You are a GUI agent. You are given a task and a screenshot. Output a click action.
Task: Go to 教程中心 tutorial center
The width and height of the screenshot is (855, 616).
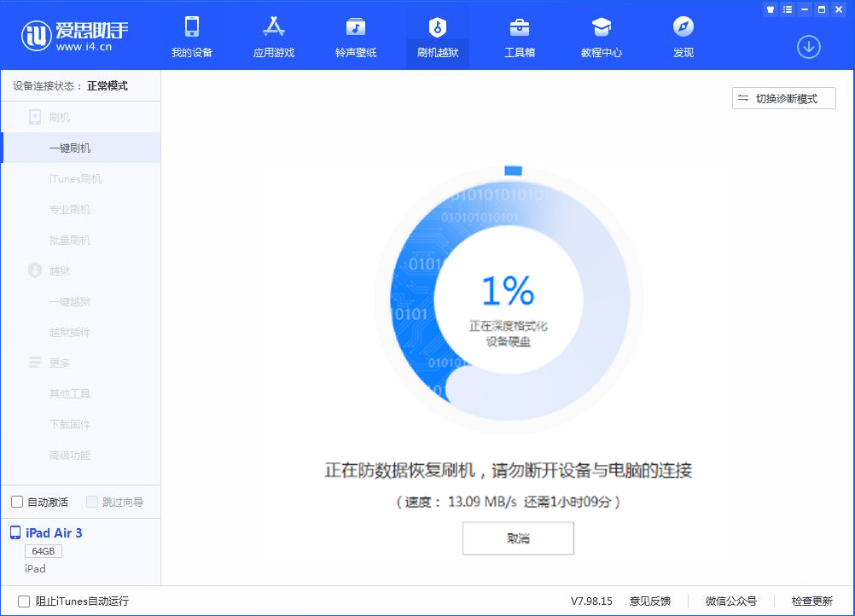tap(601, 37)
